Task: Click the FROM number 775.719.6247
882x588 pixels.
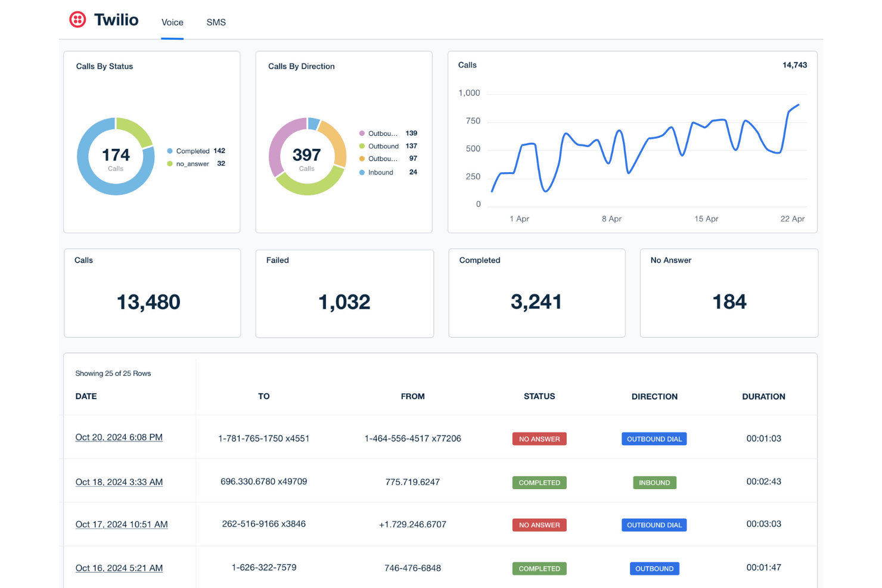Action: tap(412, 482)
